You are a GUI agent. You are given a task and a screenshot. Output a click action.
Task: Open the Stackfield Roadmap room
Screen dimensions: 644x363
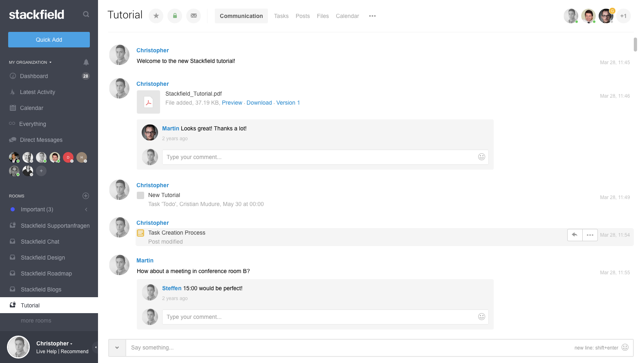pyautogui.click(x=49, y=273)
